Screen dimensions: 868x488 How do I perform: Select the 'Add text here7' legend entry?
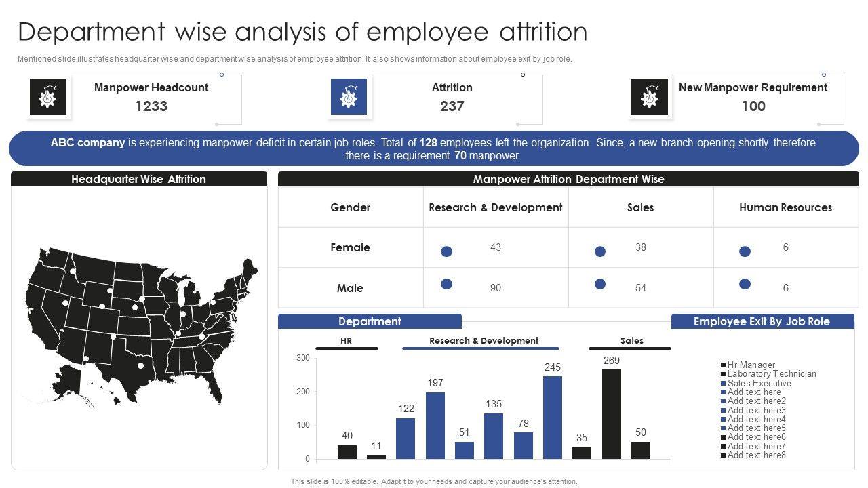coord(753,446)
